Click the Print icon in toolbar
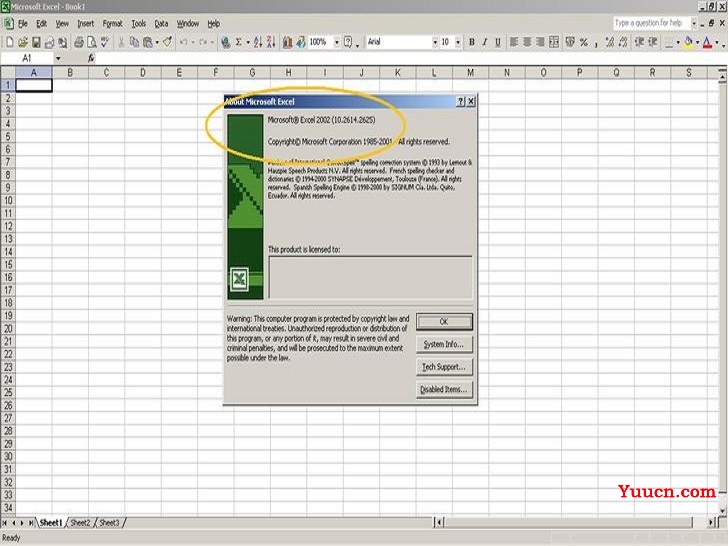728x546 pixels. (x=79, y=42)
